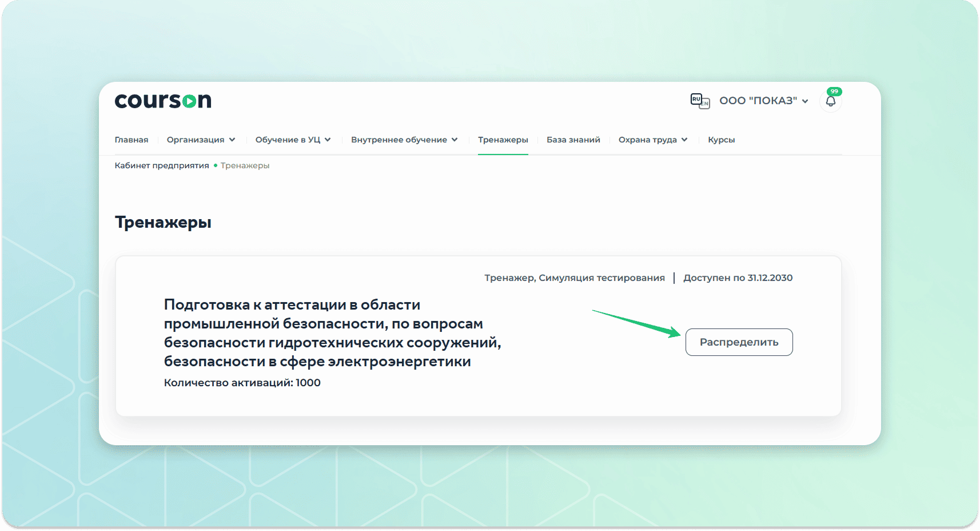Click the ООО "ПОКАЗ" organization name

click(758, 101)
